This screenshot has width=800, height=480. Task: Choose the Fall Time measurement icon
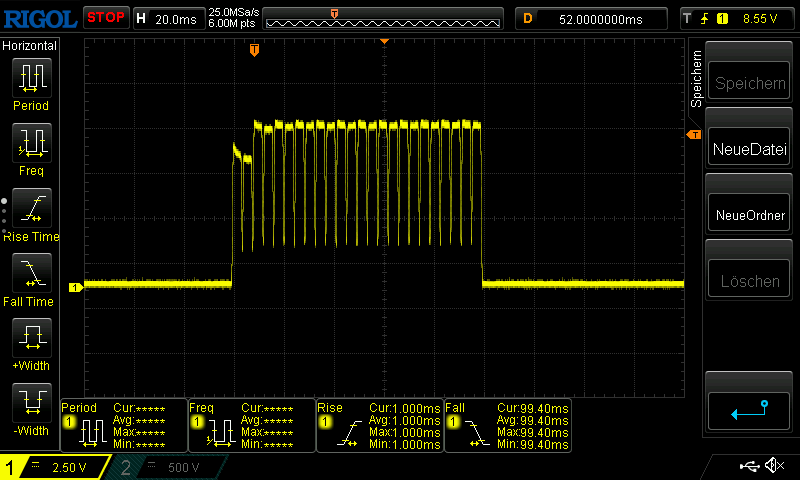(30, 274)
